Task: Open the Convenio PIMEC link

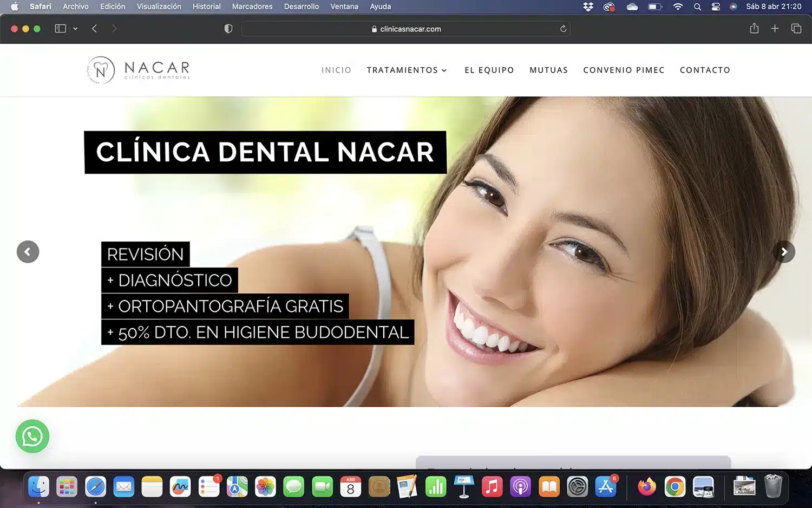Action: [x=624, y=70]
